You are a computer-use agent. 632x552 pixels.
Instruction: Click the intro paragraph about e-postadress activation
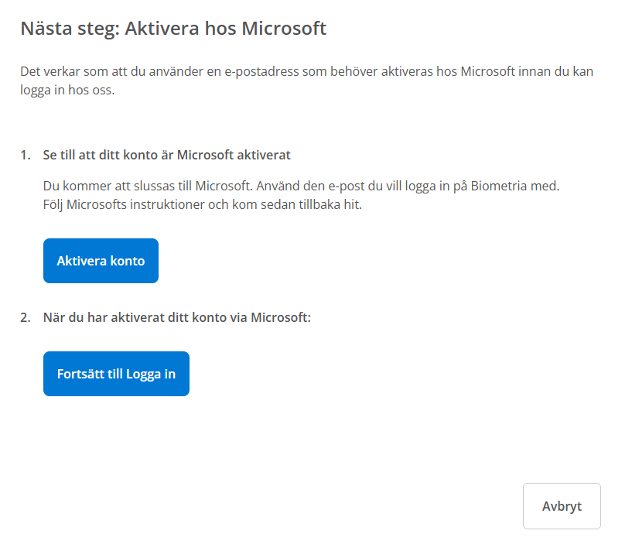tap(307, 81)
